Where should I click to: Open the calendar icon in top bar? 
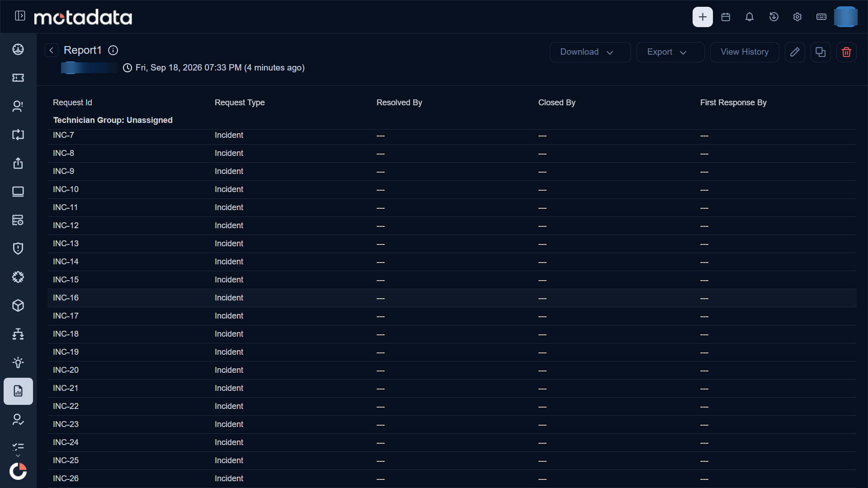726,17
